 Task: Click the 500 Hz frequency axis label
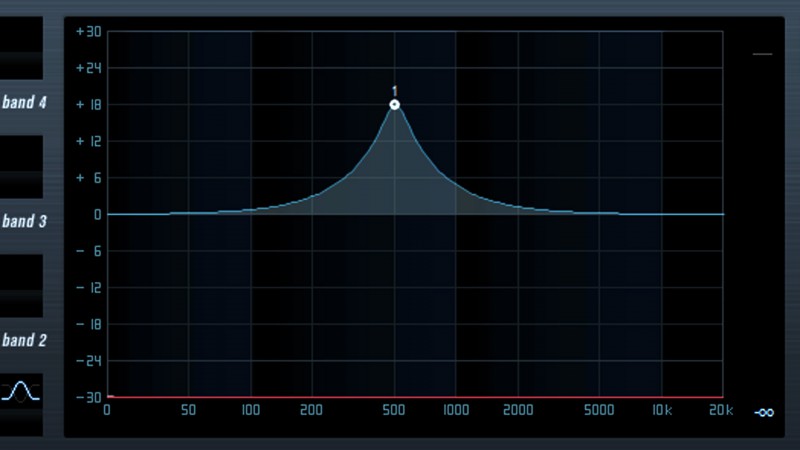click(x=394, y=410)
